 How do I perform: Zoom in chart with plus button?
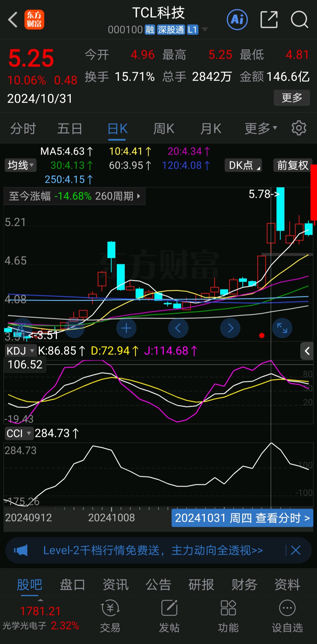point(126,328)
